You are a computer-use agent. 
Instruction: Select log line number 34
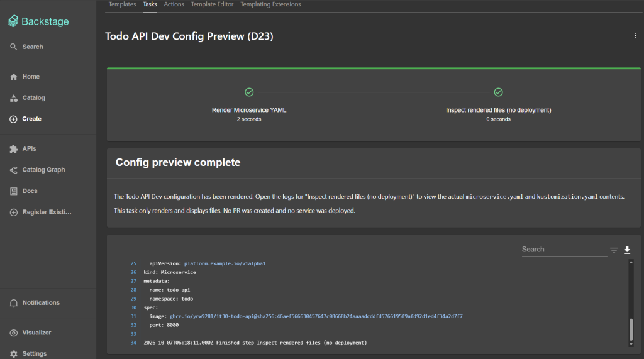pyautogui.click(x=133, y=343)
